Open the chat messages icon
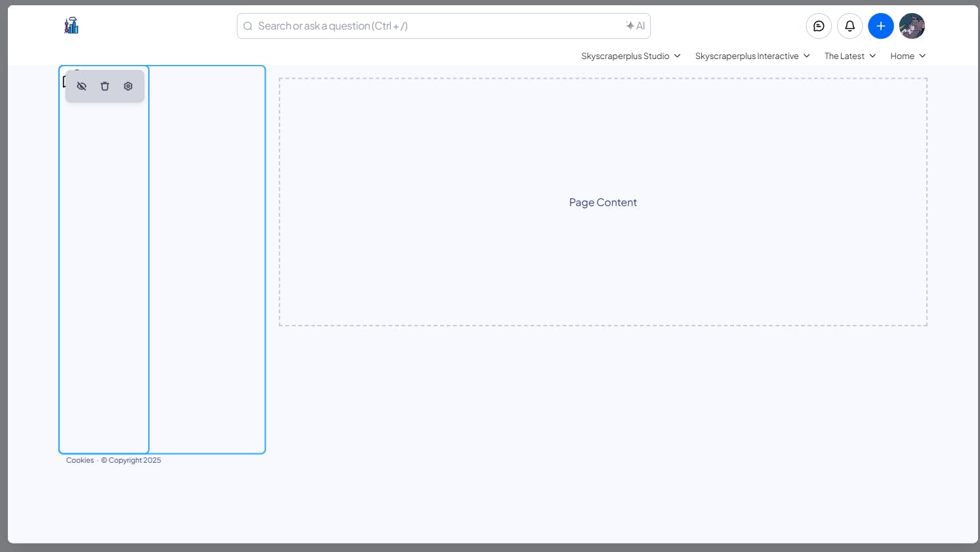Viewport: 980px width, 552px height. click(819, 26)
